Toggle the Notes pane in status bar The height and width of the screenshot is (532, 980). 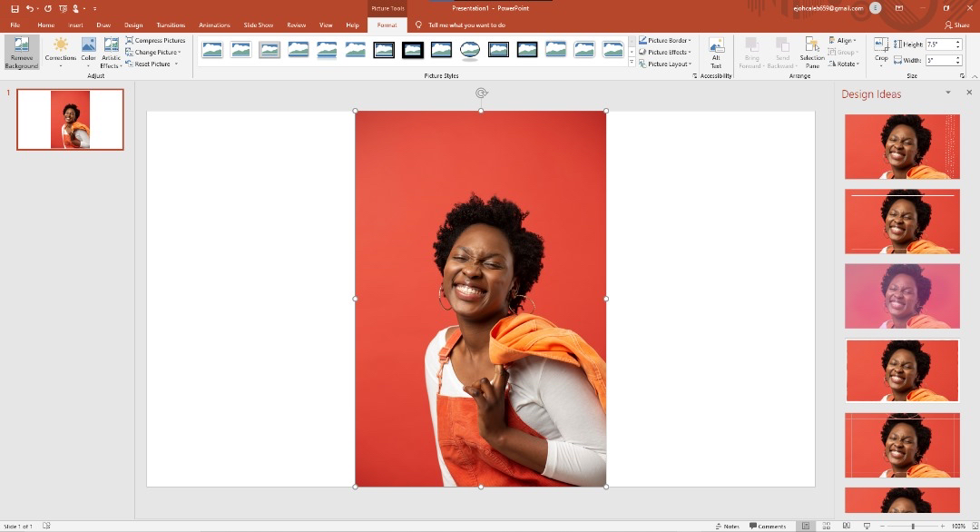point(727,526)
